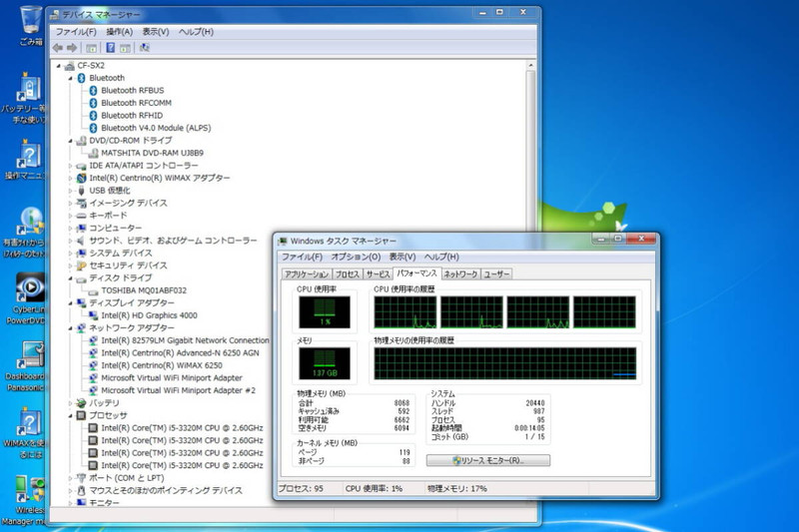Select Microsoft Virtual WiFi Miniport Adapter #2
Screen dimensions: 799x532
point(179,390)
